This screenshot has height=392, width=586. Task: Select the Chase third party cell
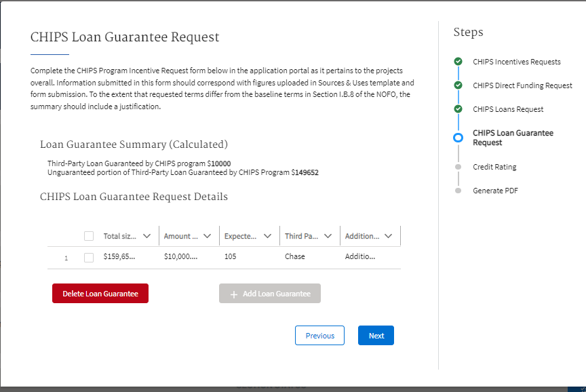tap(295, 257)
